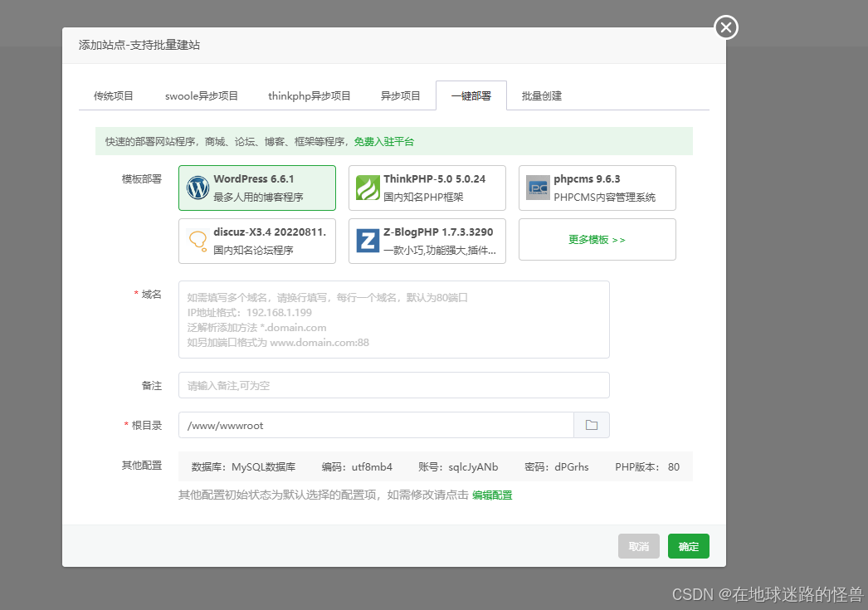
Task: Pick discuz-X3.4 forum template
Action: coord(257,241)
